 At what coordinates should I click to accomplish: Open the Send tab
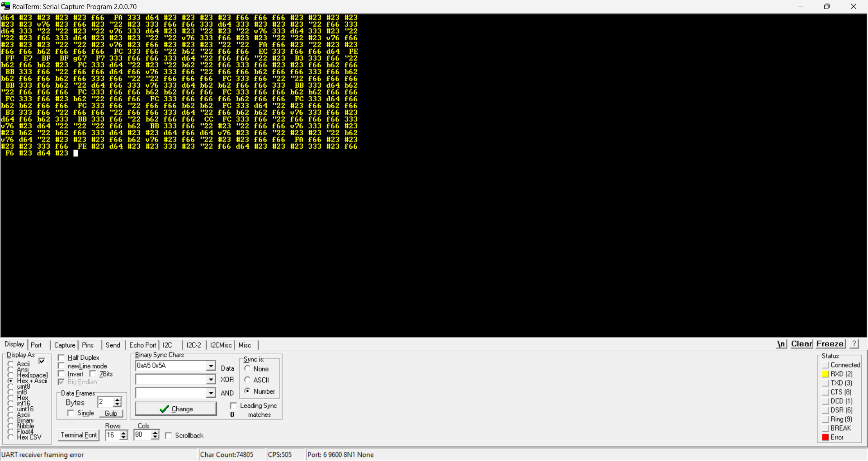point(113,345)
